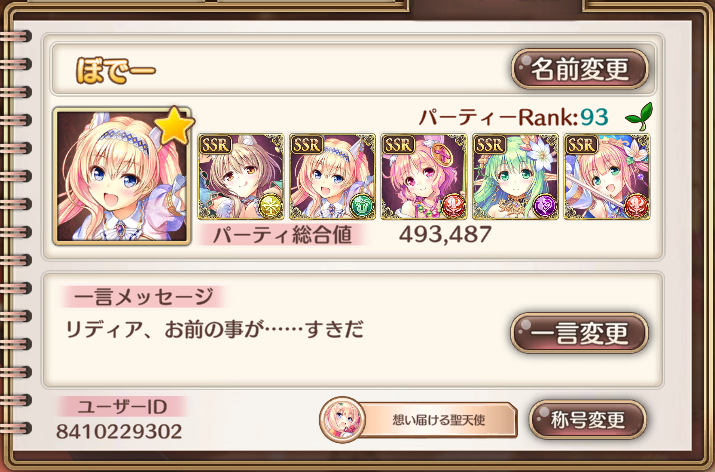Click the 称号変更 title change button
715x472 pixels.
click(x=588, y=420)
